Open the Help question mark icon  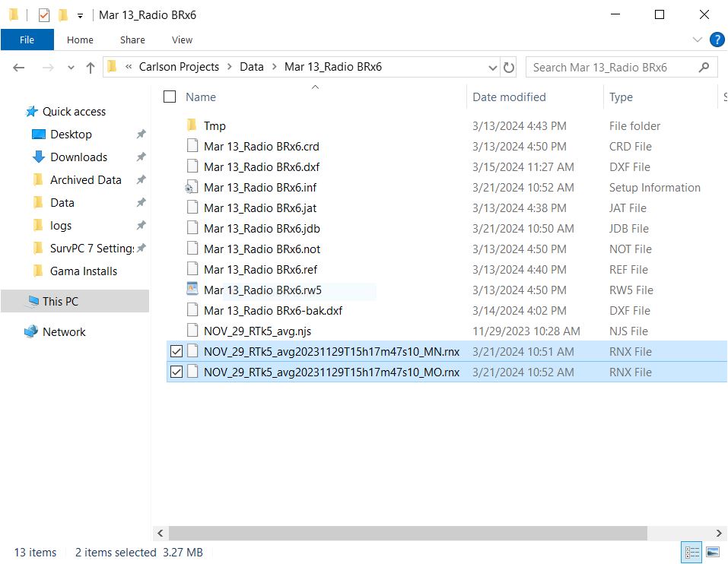tap(717, 40)
